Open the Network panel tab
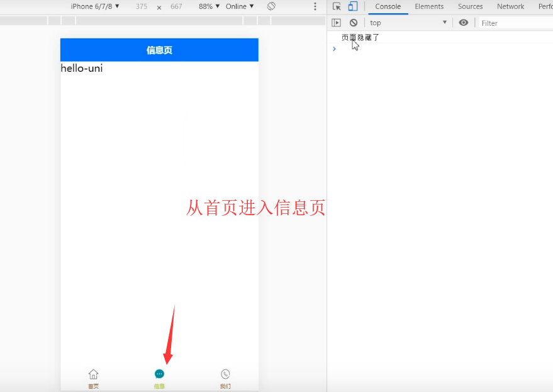 point(510,6)
